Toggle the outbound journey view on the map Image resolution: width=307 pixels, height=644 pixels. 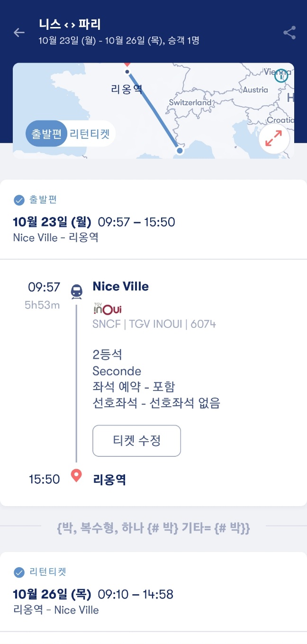(x=45, y=134)
